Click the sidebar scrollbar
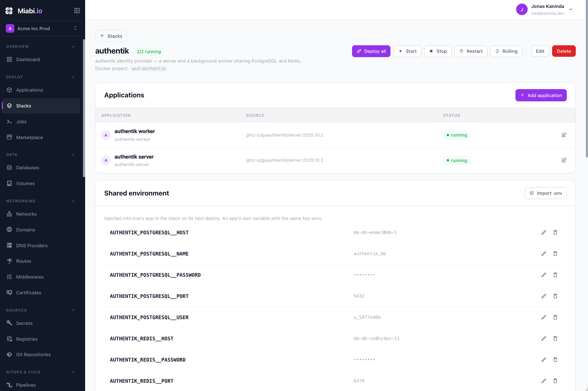The height and width of the screenshot is (391, 588). pos(84,108)
